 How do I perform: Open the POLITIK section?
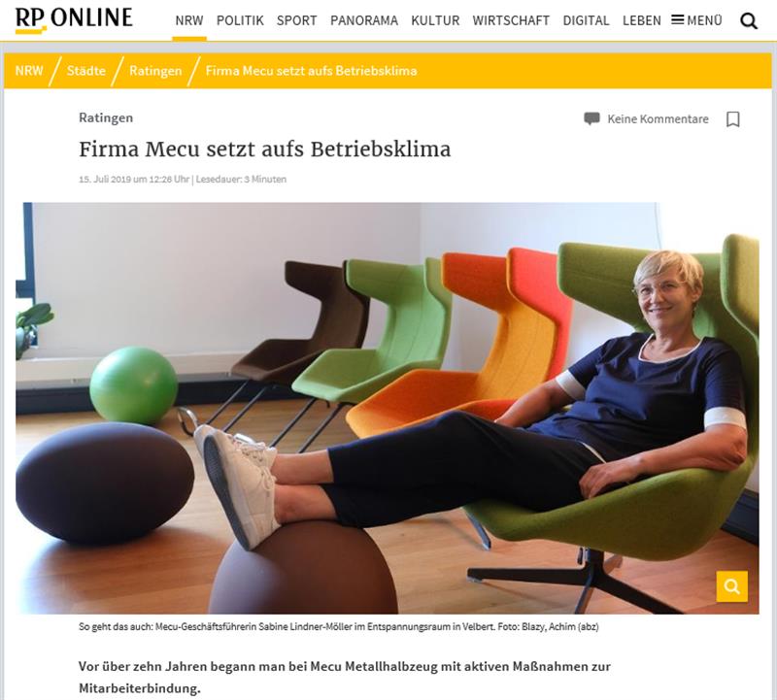click(240, 20)
